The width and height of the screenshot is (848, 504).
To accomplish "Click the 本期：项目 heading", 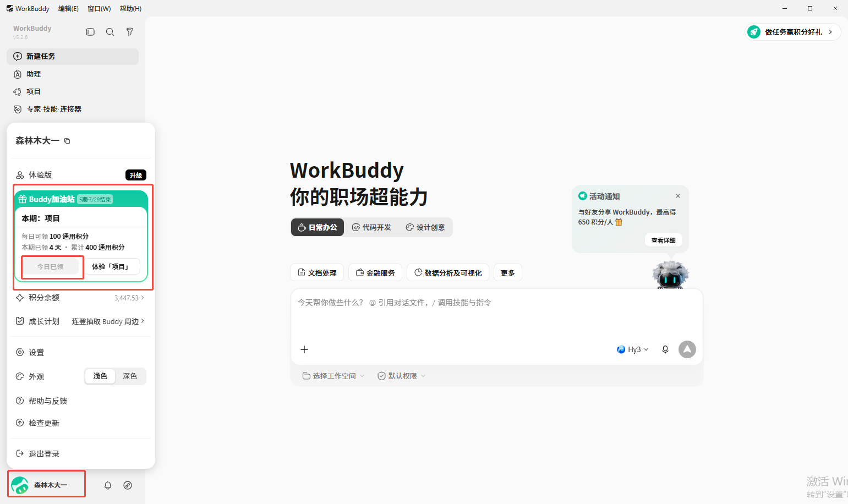I will [x=41, y=218].
